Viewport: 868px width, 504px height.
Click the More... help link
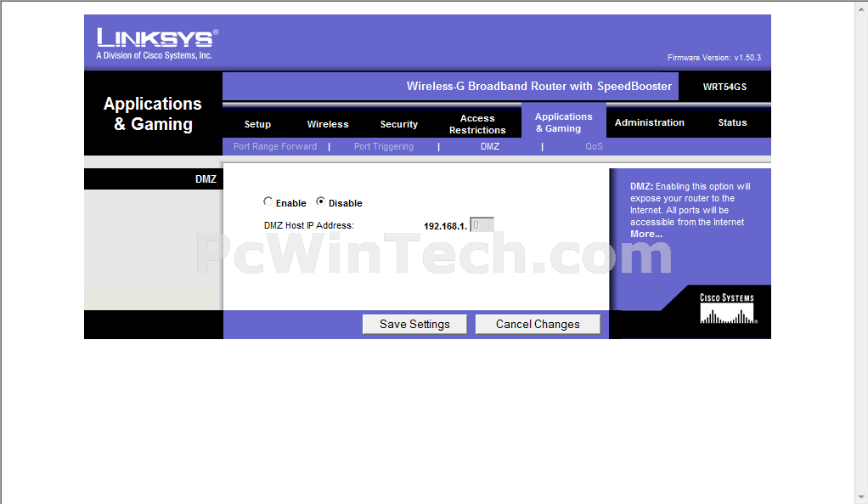click(x=646, y=234)
